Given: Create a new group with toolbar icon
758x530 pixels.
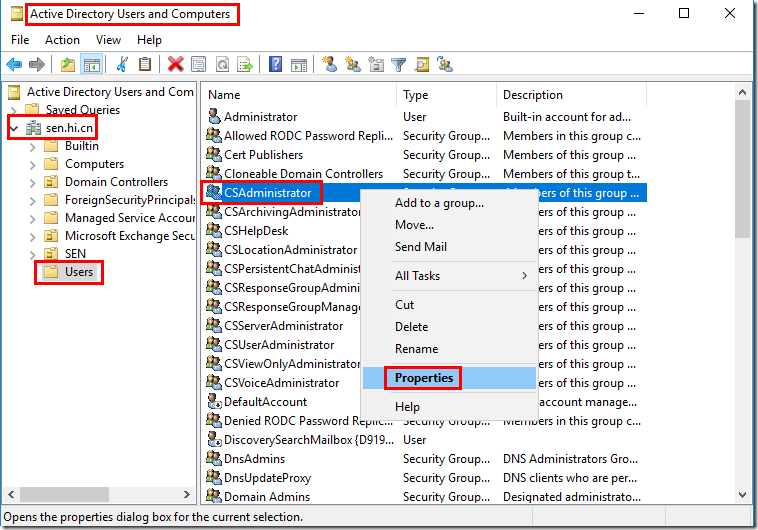Looking at the screenshot, I should click(352, 64).
